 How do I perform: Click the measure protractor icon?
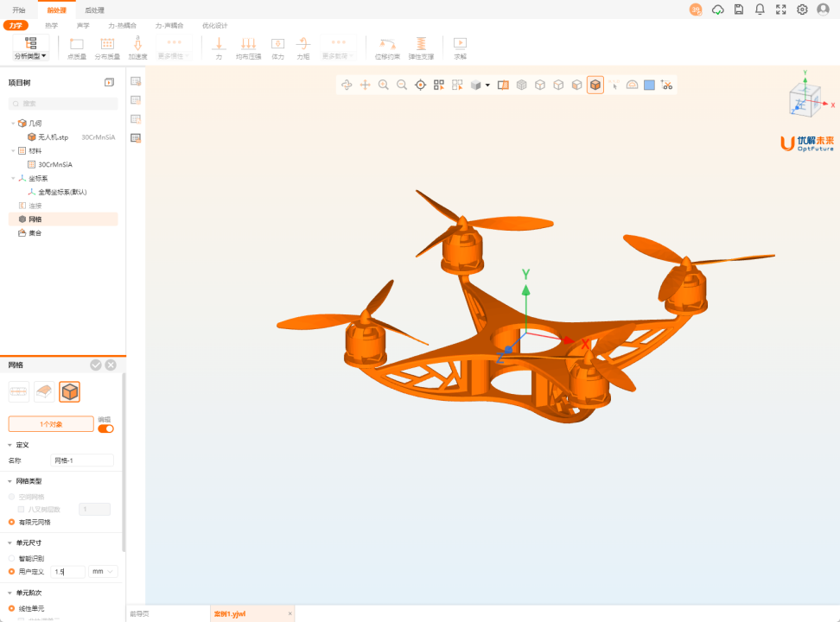coord(632,85)
